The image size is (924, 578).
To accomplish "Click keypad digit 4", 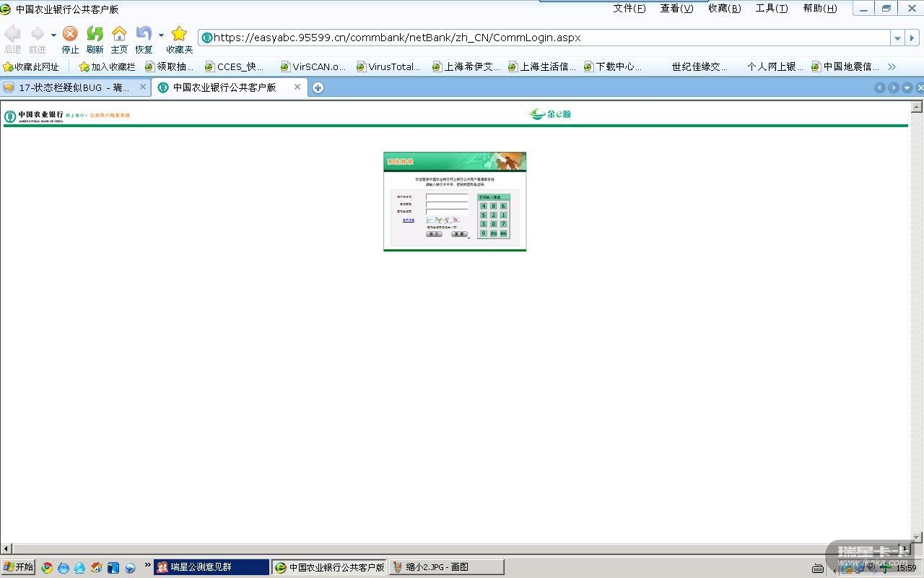I will coord(484,206).
